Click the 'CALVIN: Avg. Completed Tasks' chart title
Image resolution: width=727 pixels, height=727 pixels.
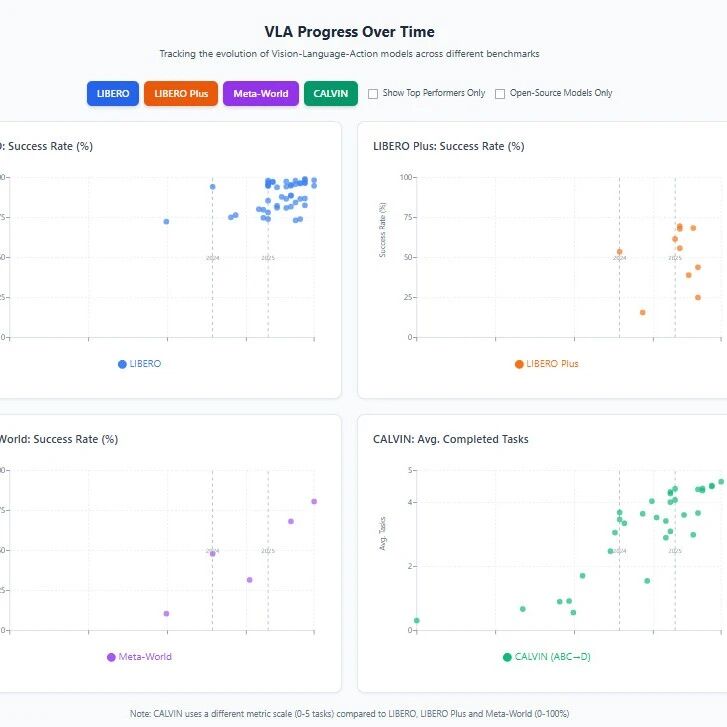point(450,439)
